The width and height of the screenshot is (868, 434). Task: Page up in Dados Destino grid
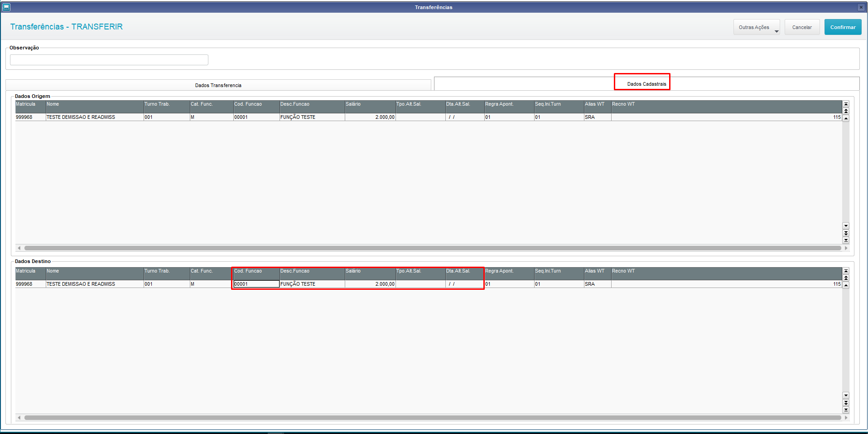click(846, 278)
